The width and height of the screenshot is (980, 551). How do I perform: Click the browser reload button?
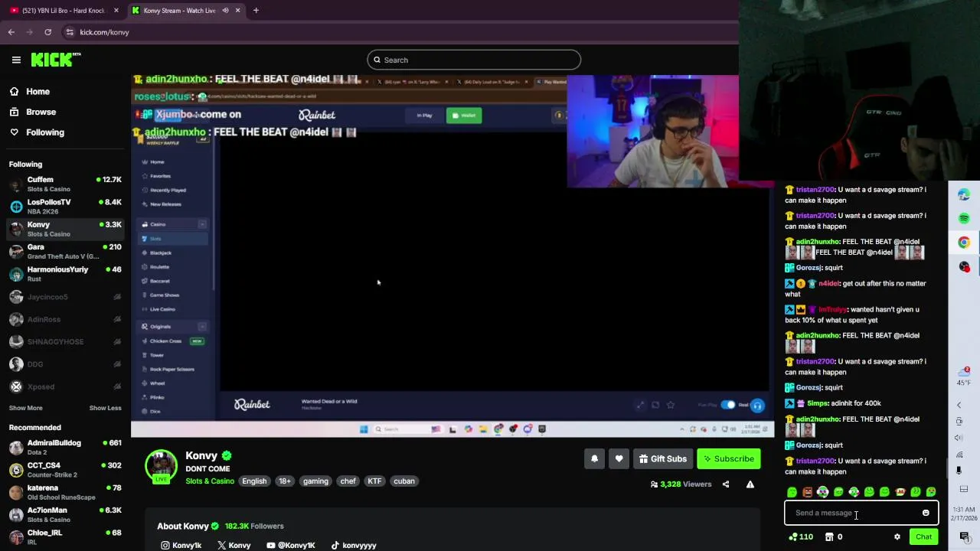[x=47, y=32]
